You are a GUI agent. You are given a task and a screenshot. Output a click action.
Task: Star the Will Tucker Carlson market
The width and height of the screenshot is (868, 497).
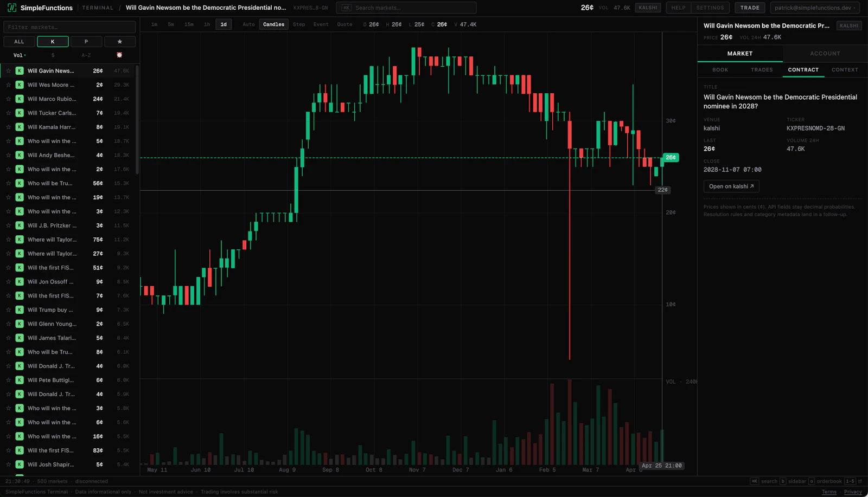click(x=8, y=113)
